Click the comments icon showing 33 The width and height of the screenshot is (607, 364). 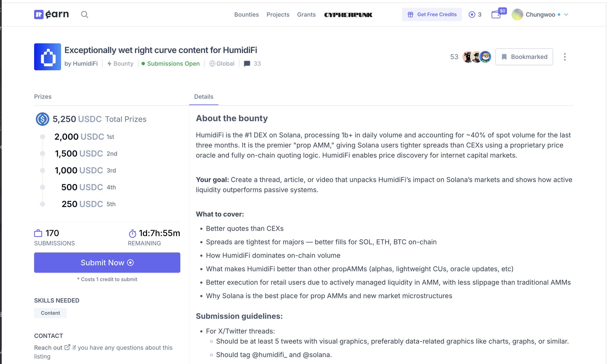(x=247, y=63)
